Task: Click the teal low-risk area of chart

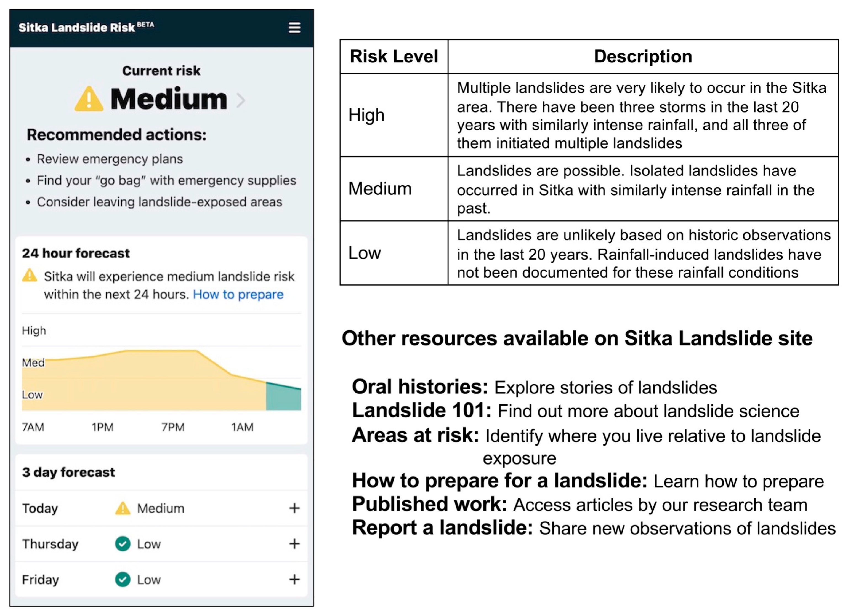Action: coord(283,399)
